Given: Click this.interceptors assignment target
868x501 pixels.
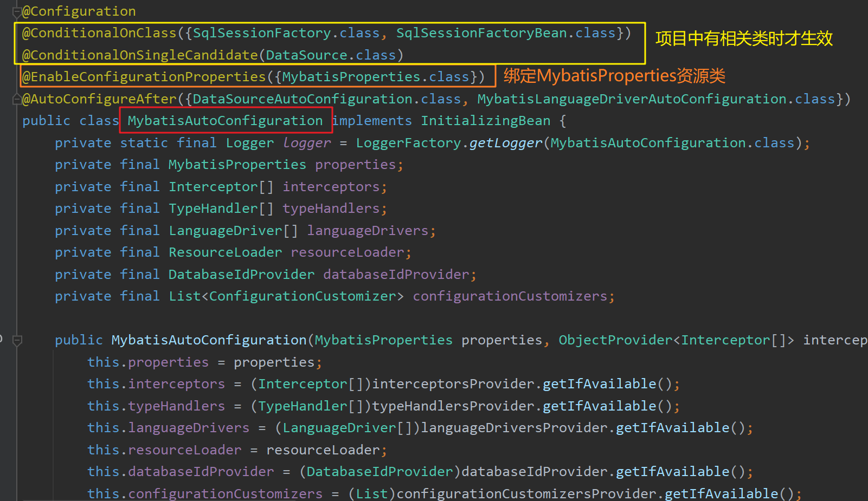Looking at the screenshot, I should pos(156,384).
